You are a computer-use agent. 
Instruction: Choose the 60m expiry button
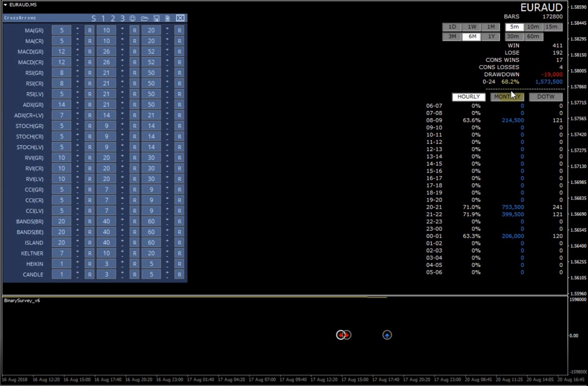coord(533,36)
